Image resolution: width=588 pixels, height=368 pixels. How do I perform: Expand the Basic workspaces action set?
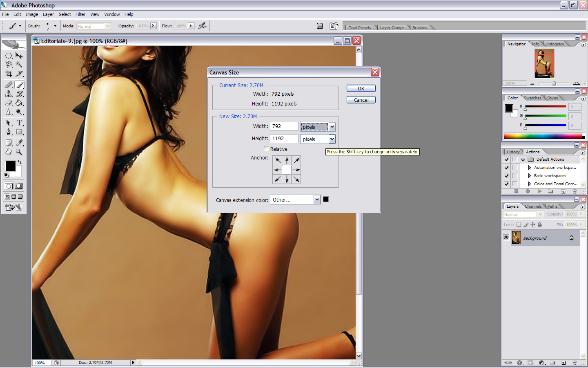[530, 176]
